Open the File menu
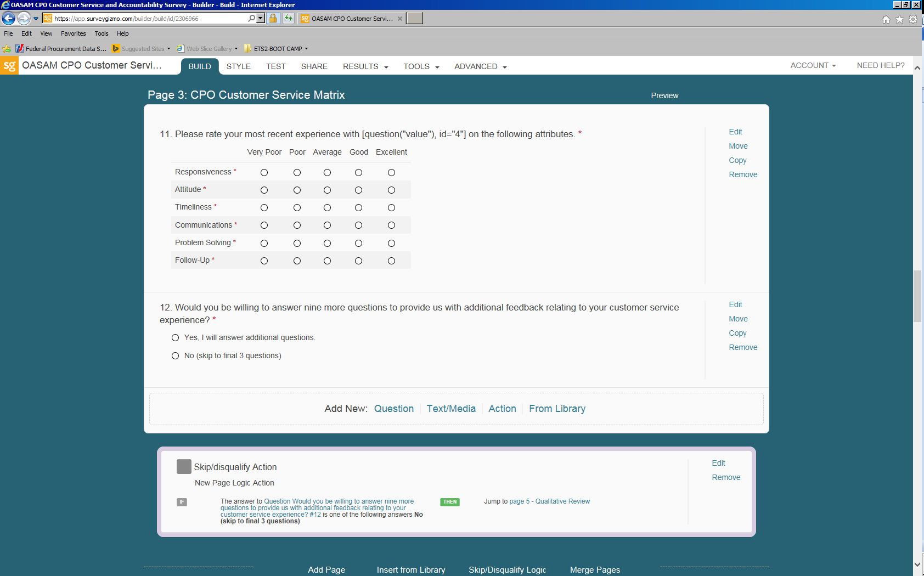924x576 pixels. tap(8, 33)
